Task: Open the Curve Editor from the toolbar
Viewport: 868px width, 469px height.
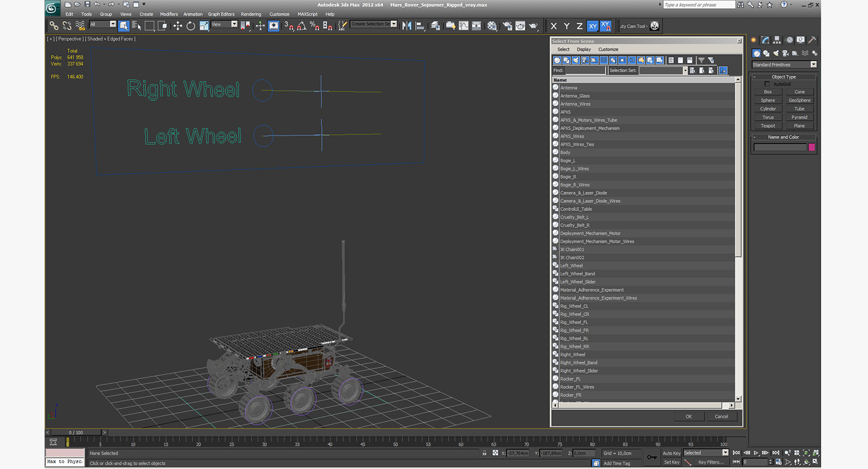Action: [463, 26]
